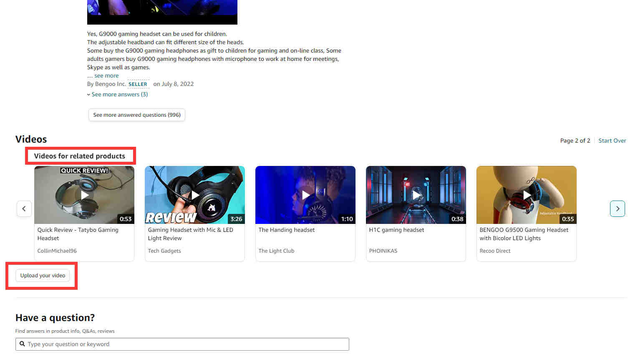The height and width of the screenshot is (364, 633).
Task: Play the Gaming Headset with Mic & LED video
Action: click(x=195, y=195)
